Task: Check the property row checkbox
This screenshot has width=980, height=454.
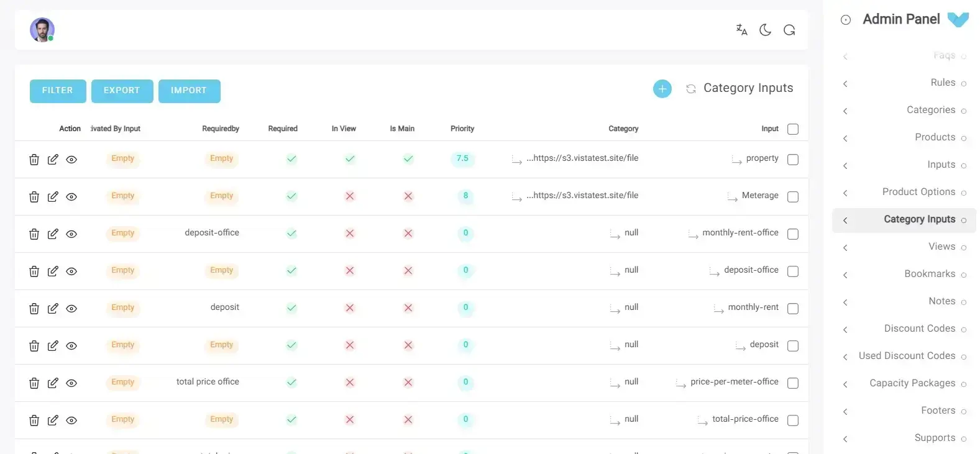Action: coord(792,160)
